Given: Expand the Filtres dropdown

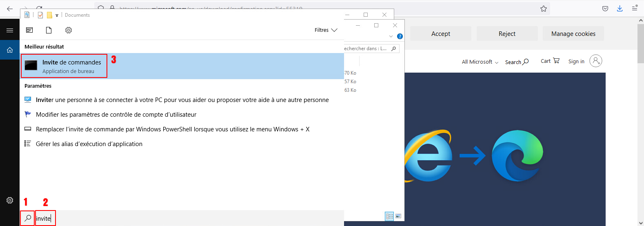Looking at the screenshot, I should click(326, 30).
